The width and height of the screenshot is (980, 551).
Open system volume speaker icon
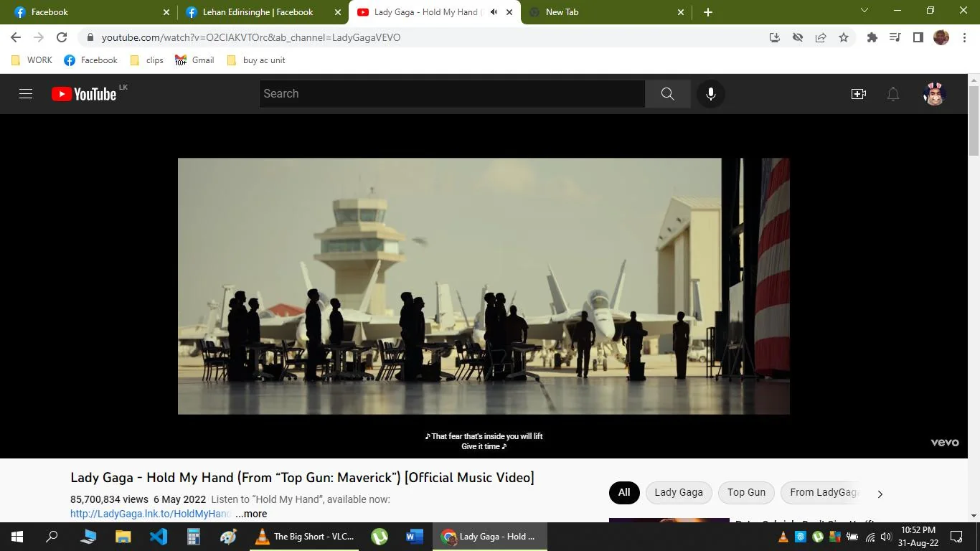(x=886, y=537)
